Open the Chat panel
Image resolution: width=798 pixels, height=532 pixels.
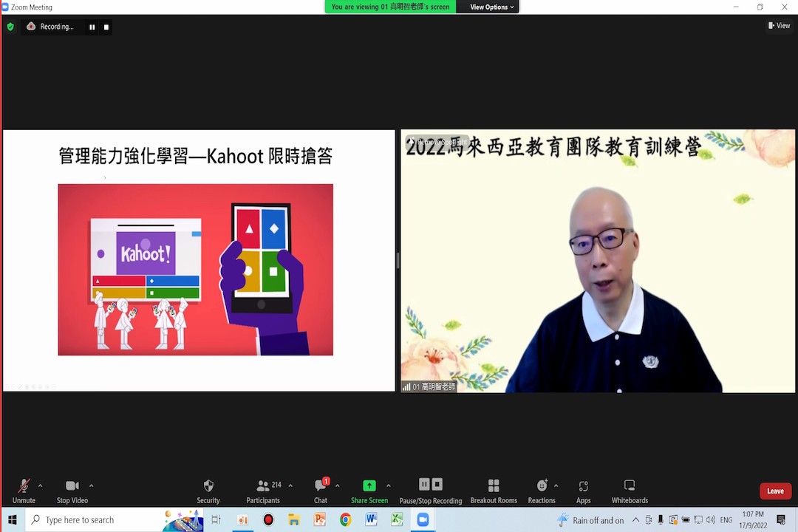(321, 491)
